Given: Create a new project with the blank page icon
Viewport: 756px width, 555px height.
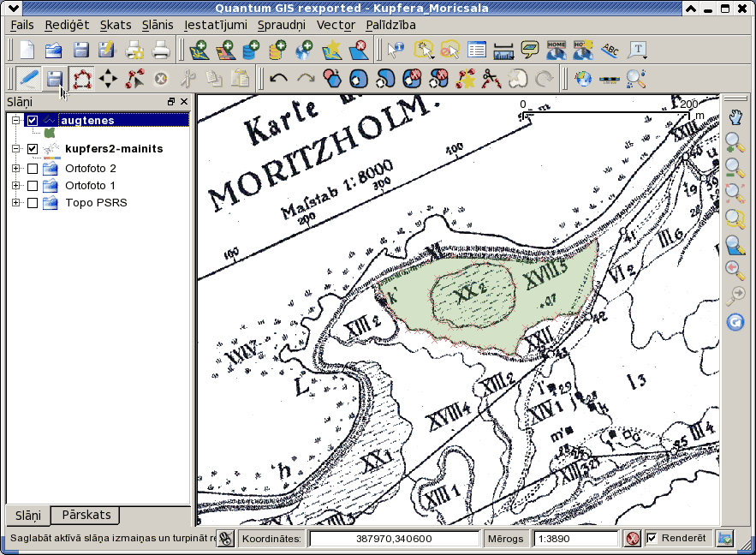Looking at the screenshot, I should tap(27, 51).
